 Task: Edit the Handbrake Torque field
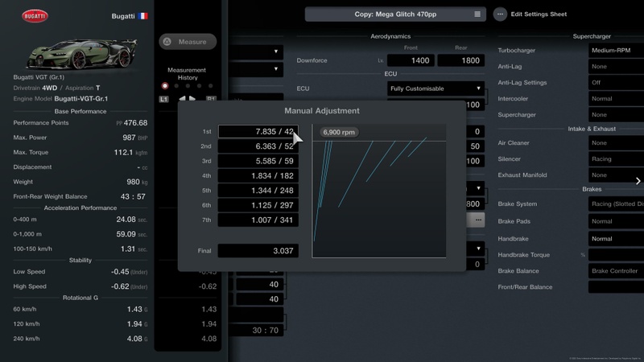click(616, 254)
